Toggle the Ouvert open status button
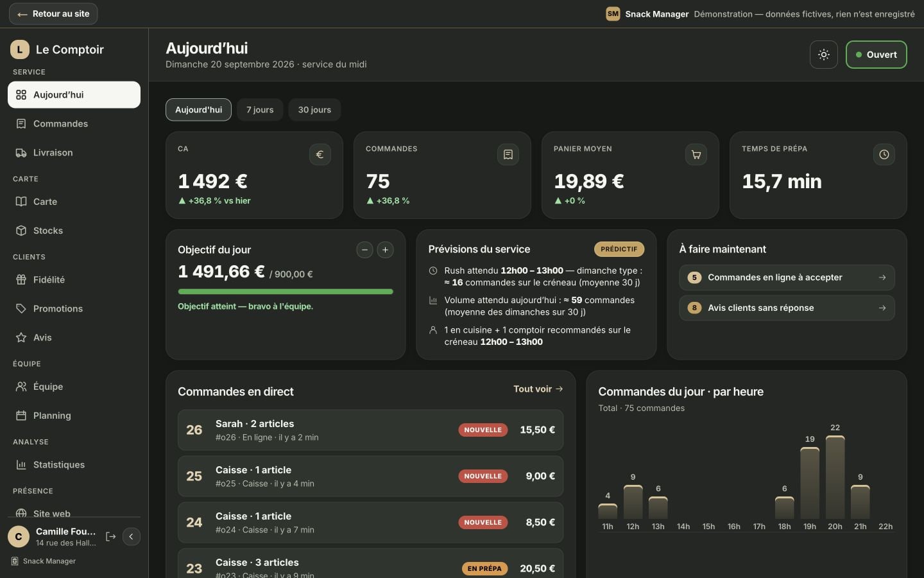 coord(876,55)
